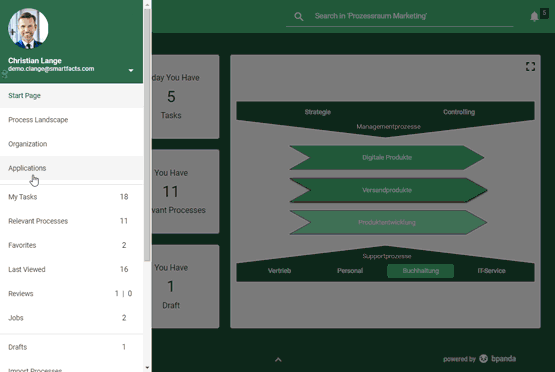555x372 pixels.
Task: Select the Personal support process
Action: tap(350, 271)
